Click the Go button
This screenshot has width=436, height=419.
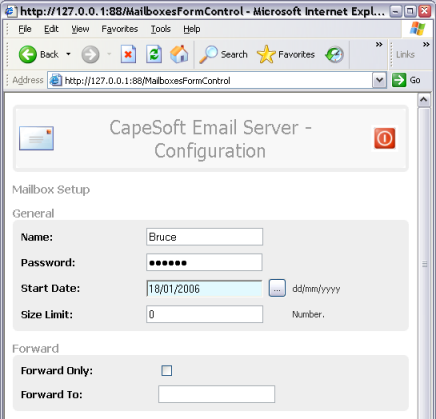(406, 80)
